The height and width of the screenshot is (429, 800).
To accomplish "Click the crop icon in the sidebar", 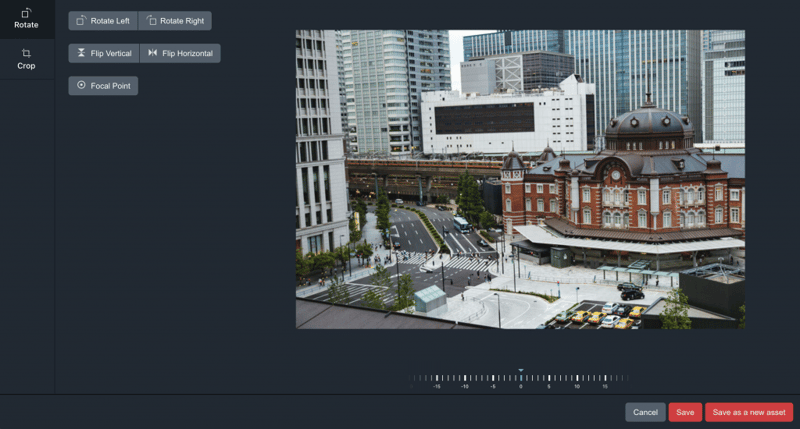I will click(26, 53).
